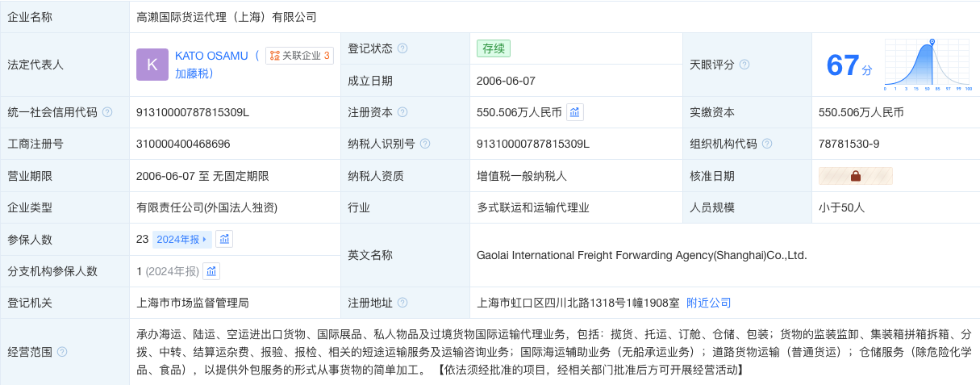This screenshot has width=980, height=385.
Task: Open chart icon beside 参保人数 2024年报
Action: pos(224,239)
